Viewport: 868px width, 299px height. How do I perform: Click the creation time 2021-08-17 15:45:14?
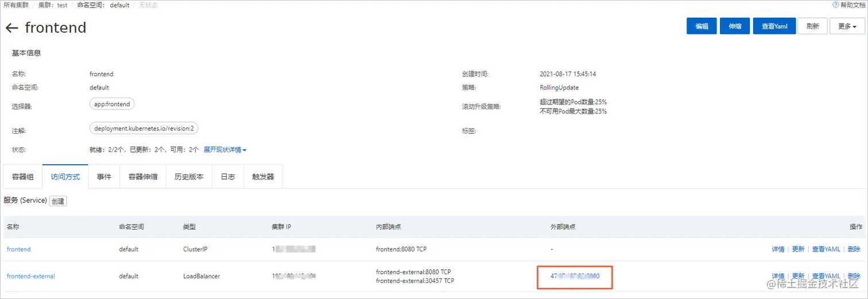click(568, 74)
